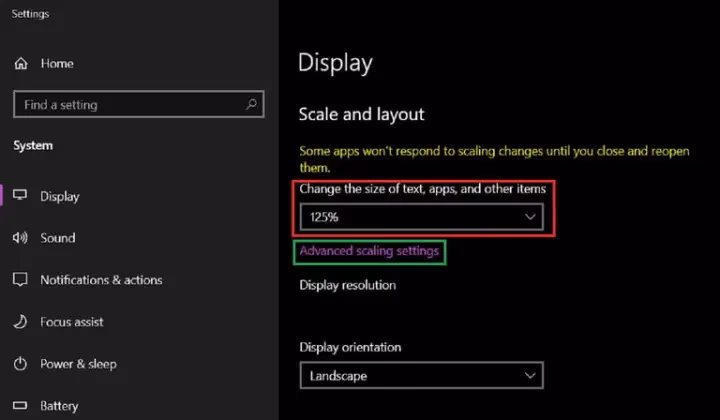Image resolution: width=720 pixels, height=420 pixels.
Task: Open the 125% scaling dropdown
Action: 422,217
